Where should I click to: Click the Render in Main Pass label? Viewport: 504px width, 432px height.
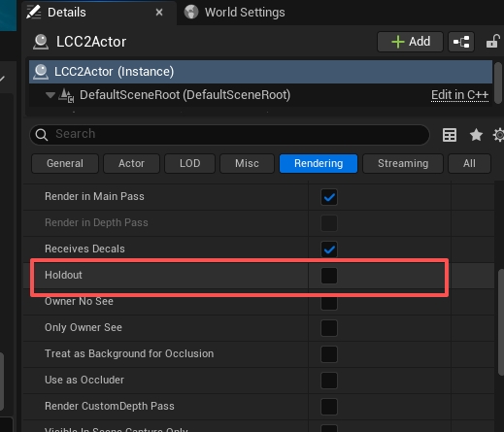click(x=94, y=196)
